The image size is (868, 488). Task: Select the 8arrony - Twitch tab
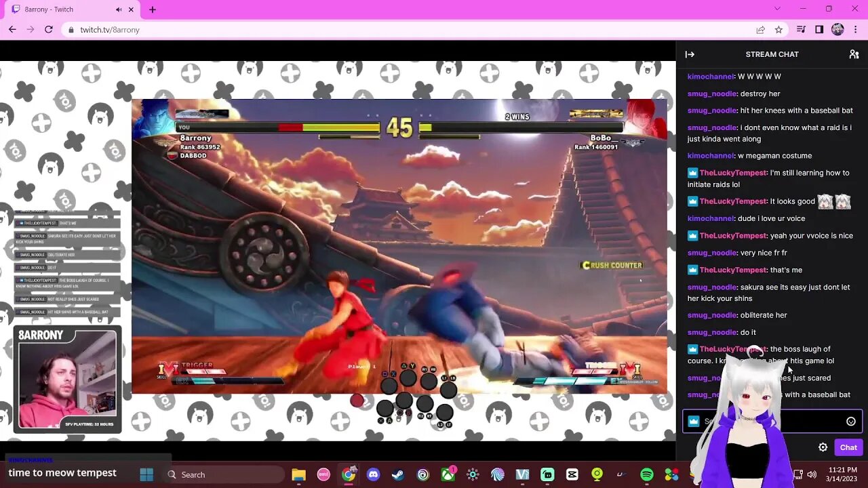point(71,9)
